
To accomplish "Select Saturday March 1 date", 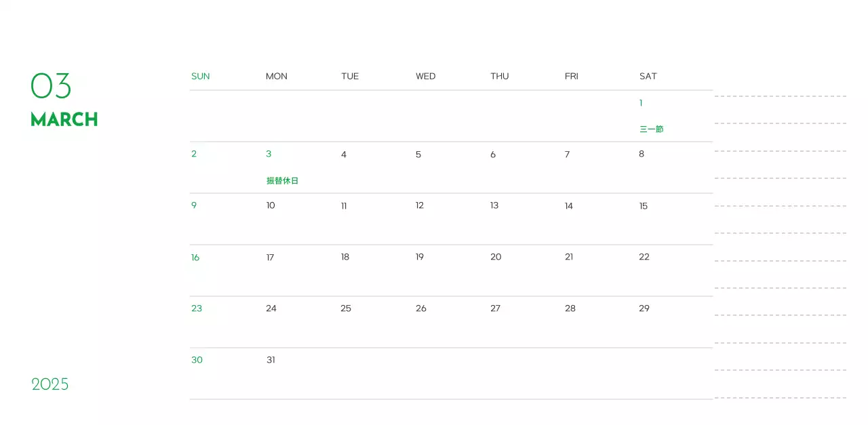I will (641, 103).
